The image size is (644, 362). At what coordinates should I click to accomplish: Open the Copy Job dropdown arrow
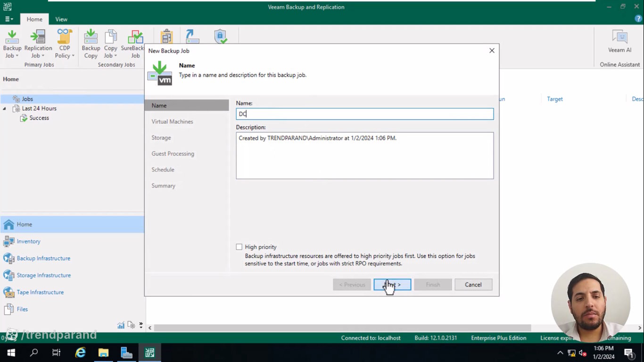coord(116,56)
